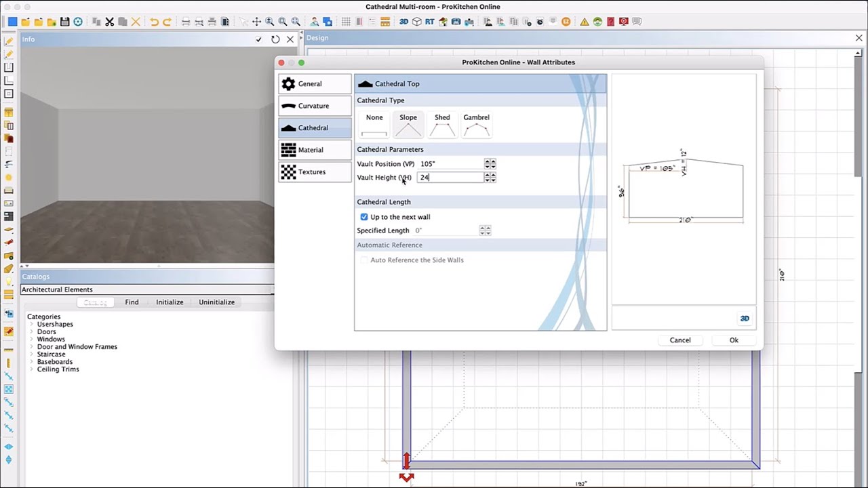Image resolution: width=868 pixels, height=488 pixels.
Task: Expand the Ceiling Trims category
Action: coord(32,369)
